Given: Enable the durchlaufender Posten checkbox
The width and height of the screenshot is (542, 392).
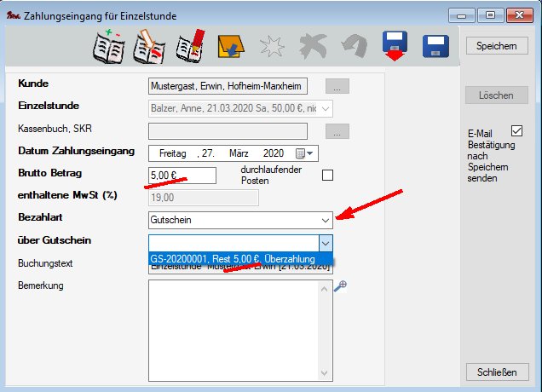Looking at the screenshot, I should point(327,176).
